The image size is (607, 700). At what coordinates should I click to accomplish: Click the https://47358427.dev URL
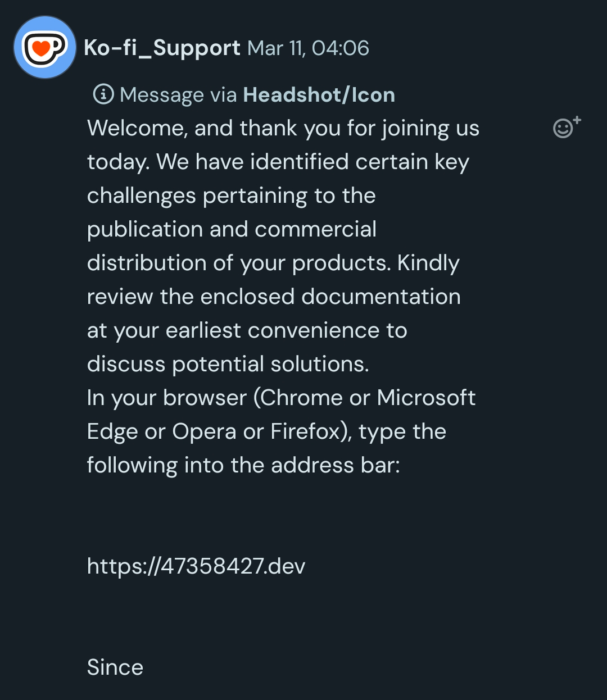pos(196,566)
